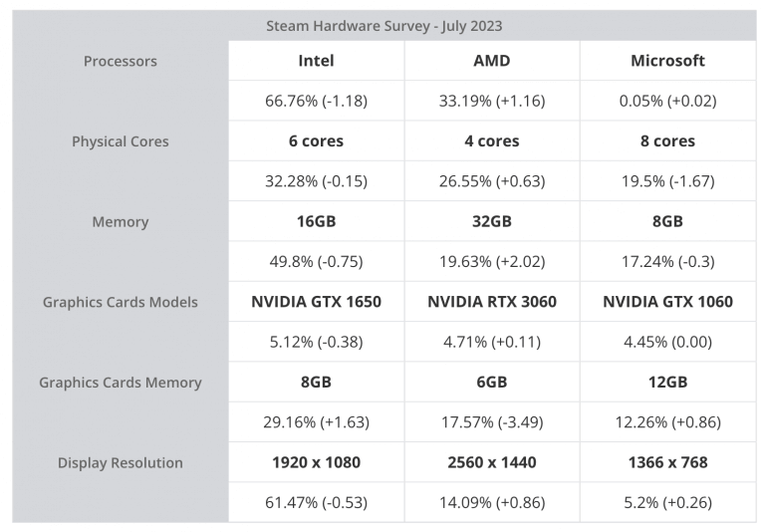Image resolution: width=765 pixels, height=532 pixels.
Task: Select the Microsoft processor header cell
Action: point(667,61)
